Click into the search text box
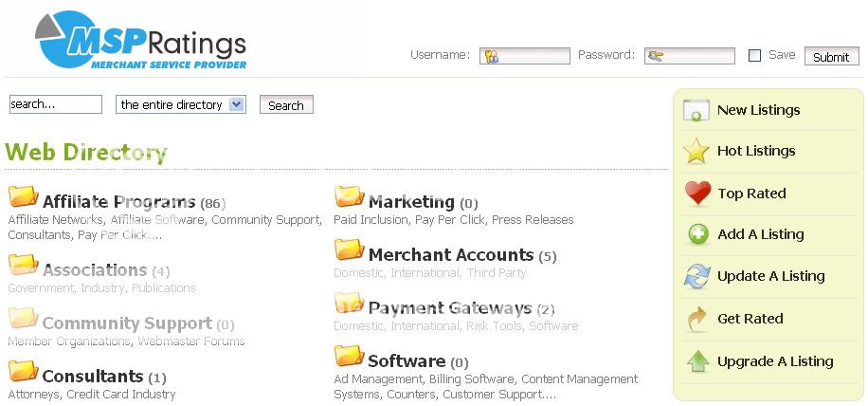868x406 pixels. tap(55, 104)
